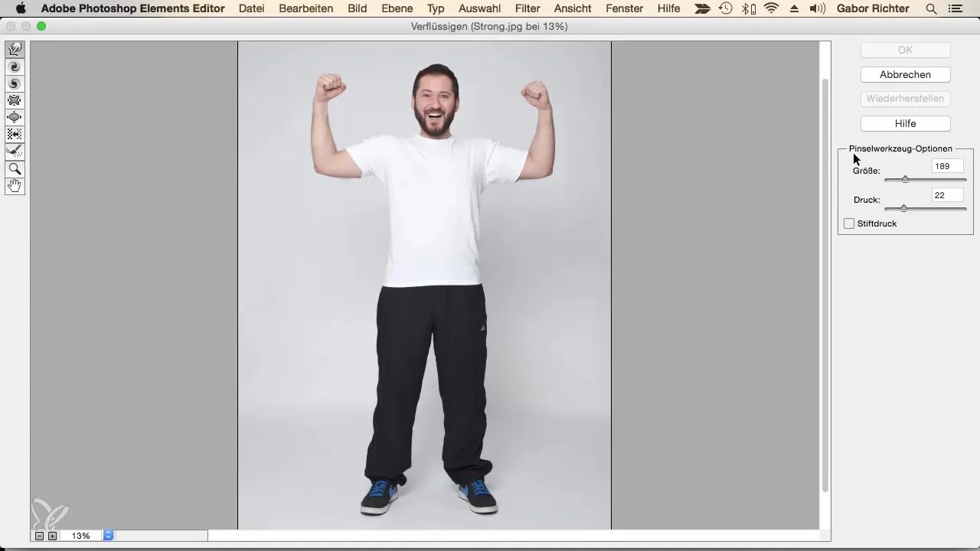Click the zoom in plus button
The image size is (980, 551).
click(52, 536)
